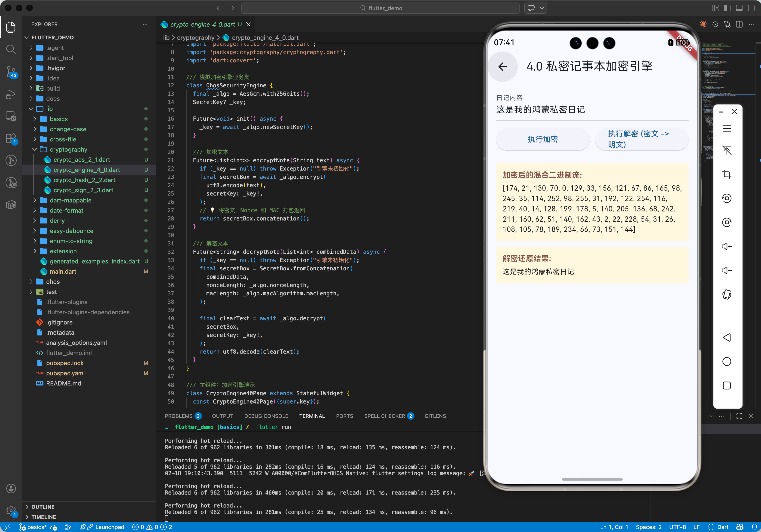
Task: Toggle the bottom panel visibility
Action: click(x=739, y=8)
